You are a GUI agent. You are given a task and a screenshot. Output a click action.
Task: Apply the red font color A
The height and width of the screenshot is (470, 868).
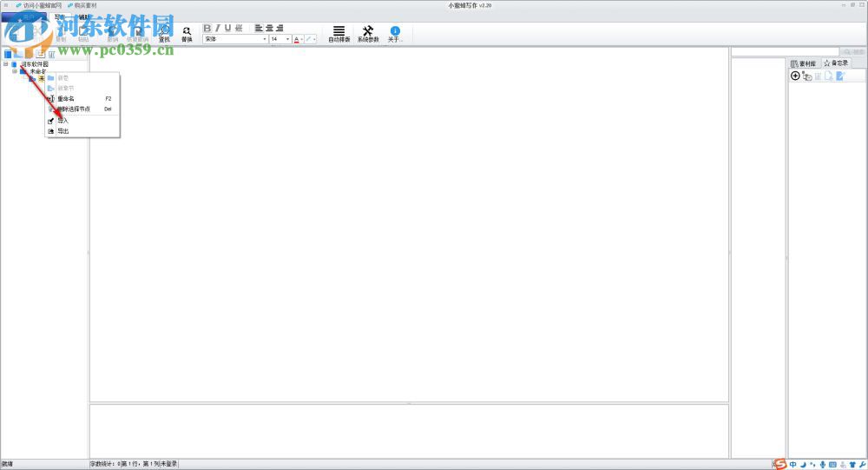point(296,39)
